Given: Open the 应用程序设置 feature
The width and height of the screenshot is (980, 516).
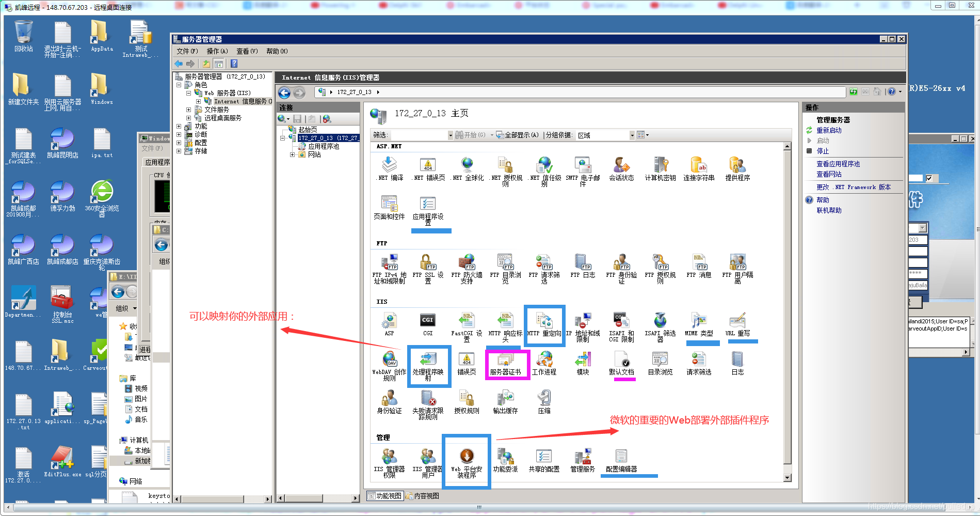Looking at the screenshot, I should [x=428, y=210].
